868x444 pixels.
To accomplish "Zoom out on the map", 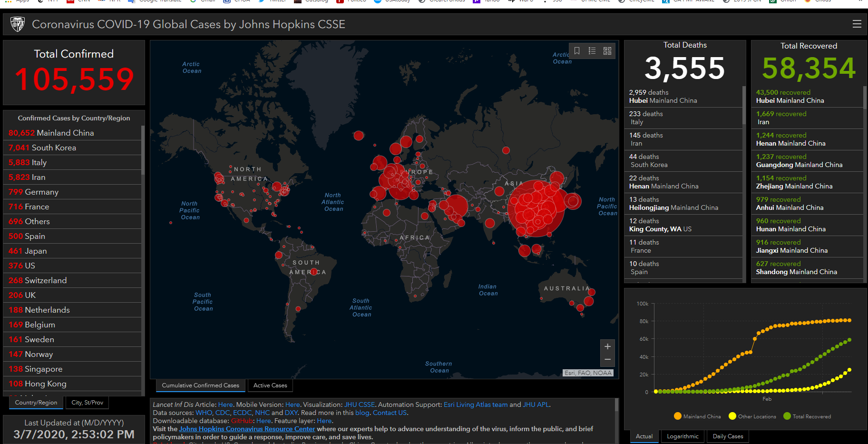I will (607, 360).
